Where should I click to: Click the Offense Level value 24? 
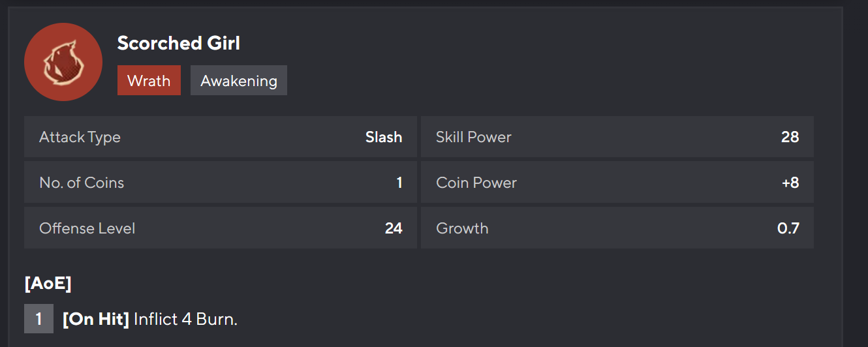point(394,228)
